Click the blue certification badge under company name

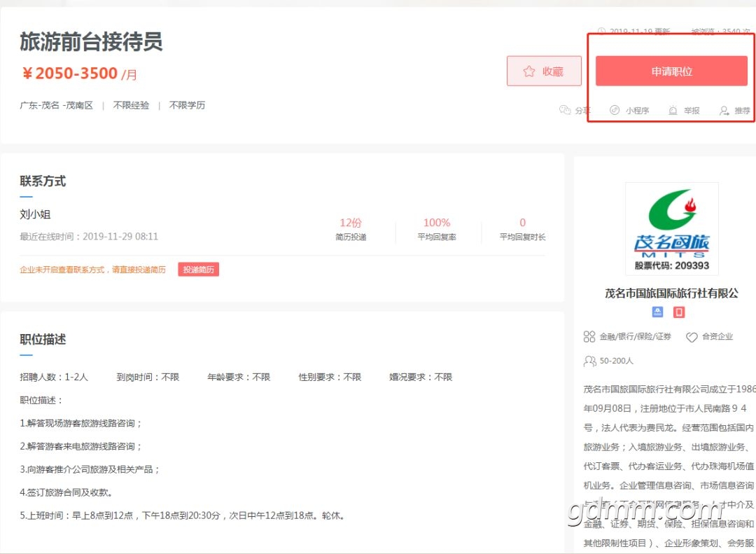[657, 312]
